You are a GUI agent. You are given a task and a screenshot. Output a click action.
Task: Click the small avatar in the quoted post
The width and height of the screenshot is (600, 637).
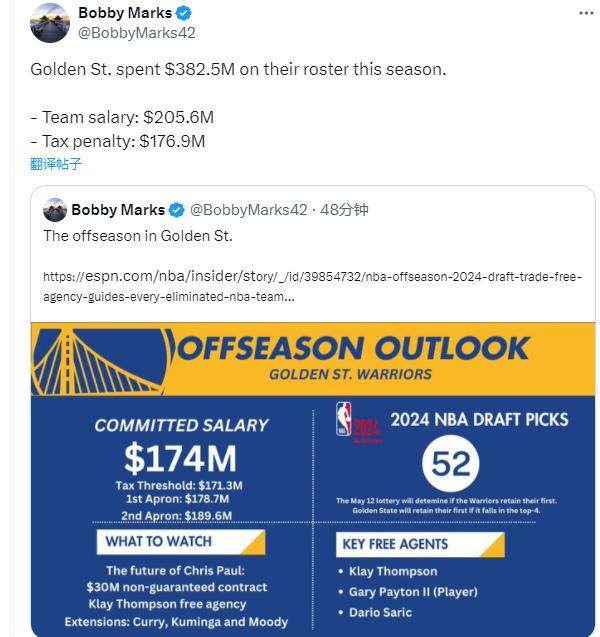point(55,210)
